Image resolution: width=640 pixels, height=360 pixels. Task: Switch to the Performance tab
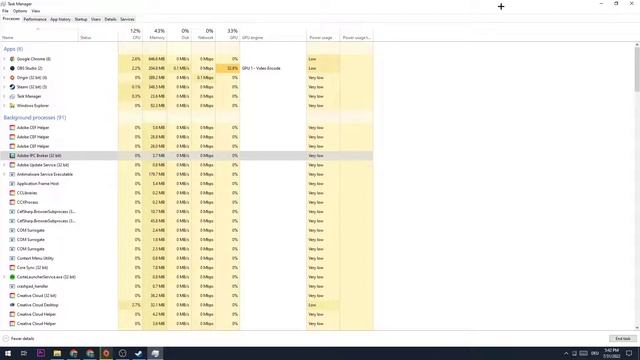[35, 19]
